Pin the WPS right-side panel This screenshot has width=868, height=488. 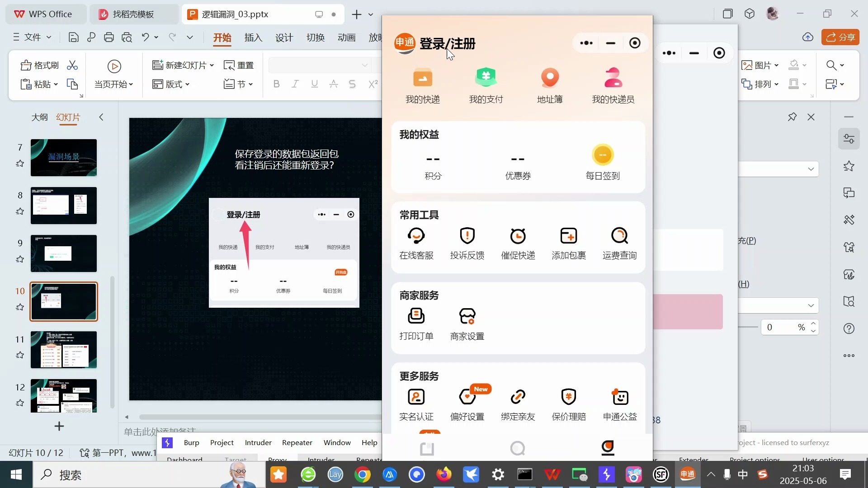792,117
